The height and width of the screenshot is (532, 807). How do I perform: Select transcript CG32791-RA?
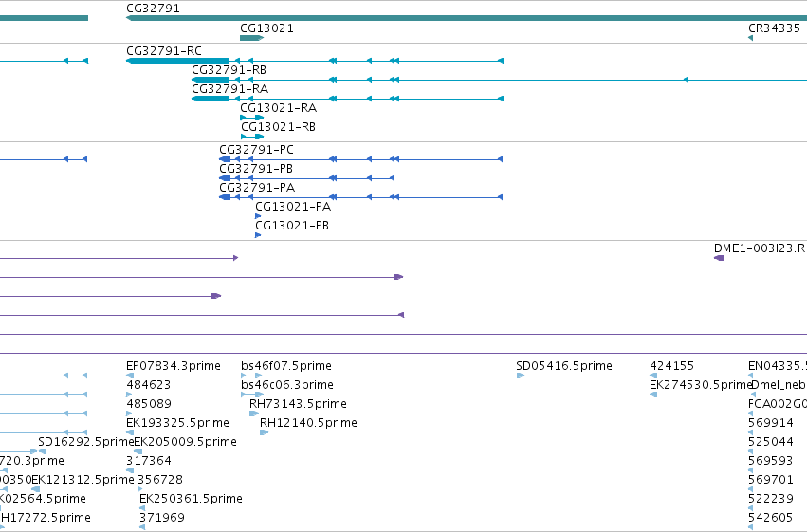[229, 88]
